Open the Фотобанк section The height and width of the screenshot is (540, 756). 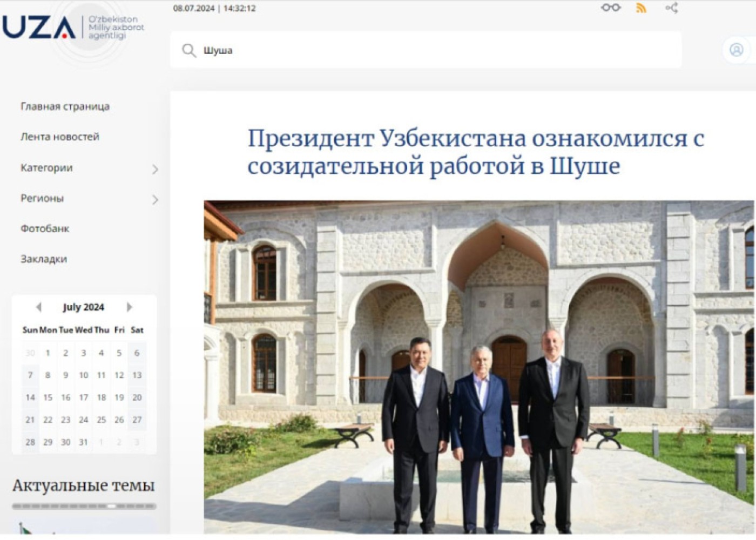coord(45,228)
